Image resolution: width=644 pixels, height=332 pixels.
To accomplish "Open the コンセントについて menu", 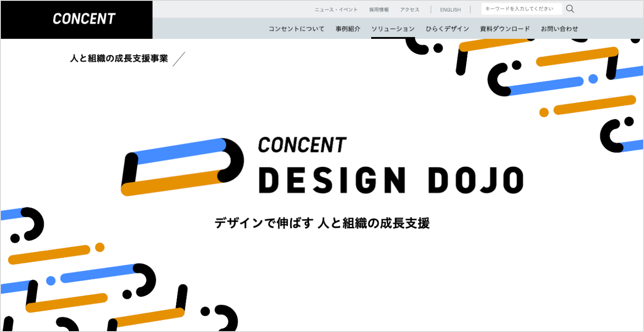I will [296, 29].
